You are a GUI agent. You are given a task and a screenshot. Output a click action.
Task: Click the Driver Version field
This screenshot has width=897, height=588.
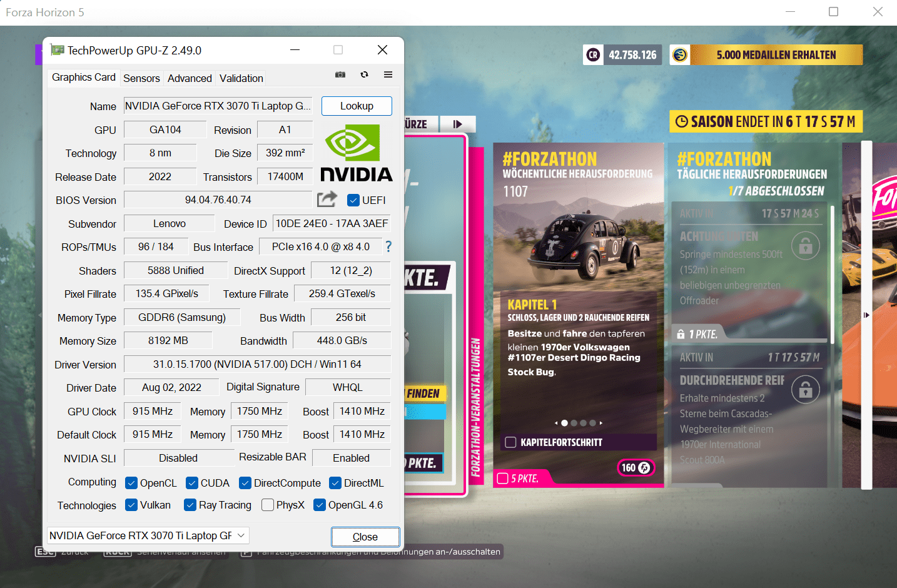pos(257,364)
